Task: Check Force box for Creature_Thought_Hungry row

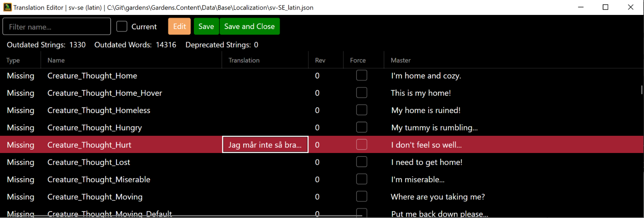Action: click(x=361, y=127)
